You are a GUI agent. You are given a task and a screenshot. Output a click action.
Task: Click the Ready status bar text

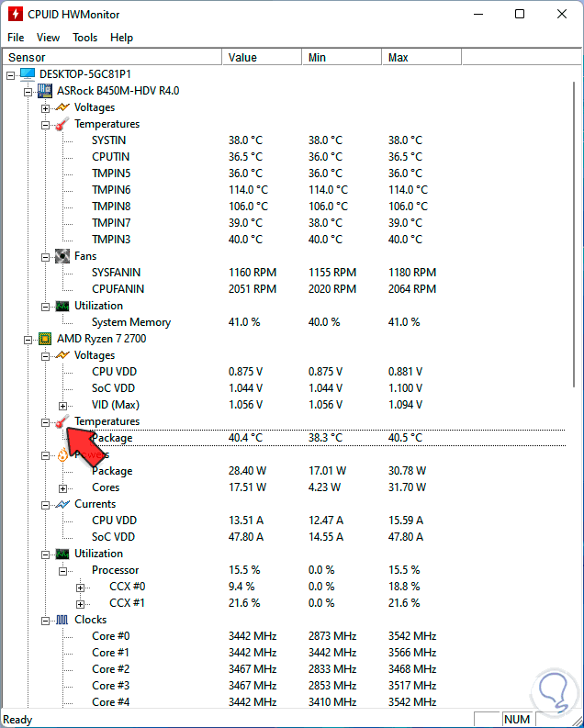tap(17, 720)
